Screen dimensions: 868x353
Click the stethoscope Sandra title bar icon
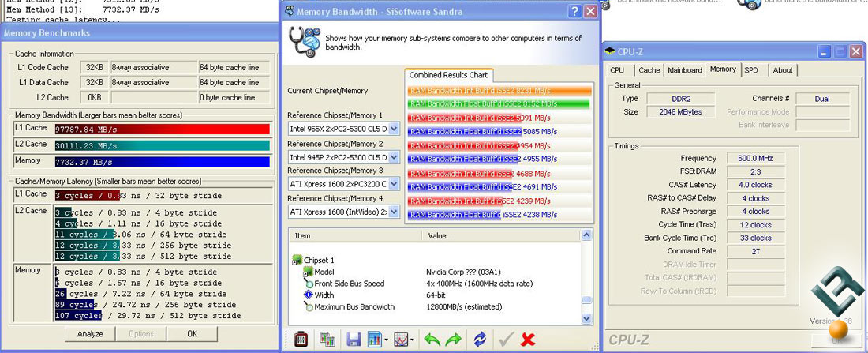coord(290,11)
